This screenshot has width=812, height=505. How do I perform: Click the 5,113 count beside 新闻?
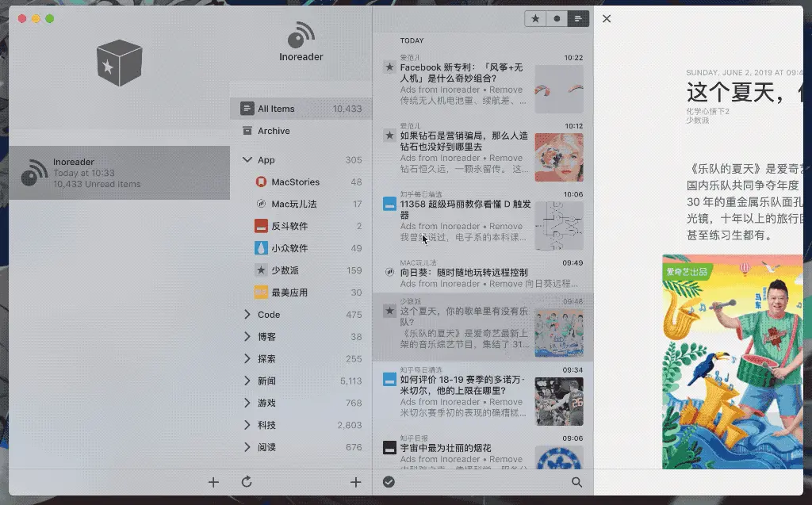tap(351, 381)
